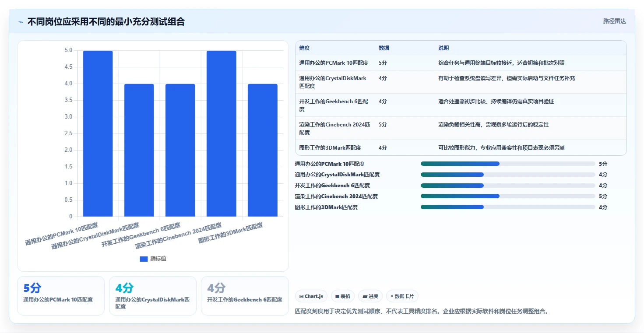Click the 数据卡片 chip diamond icon

392,296
